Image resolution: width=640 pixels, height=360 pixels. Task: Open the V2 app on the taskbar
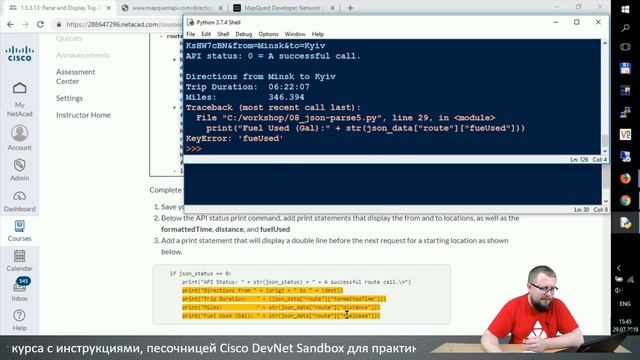coord(625,134)
